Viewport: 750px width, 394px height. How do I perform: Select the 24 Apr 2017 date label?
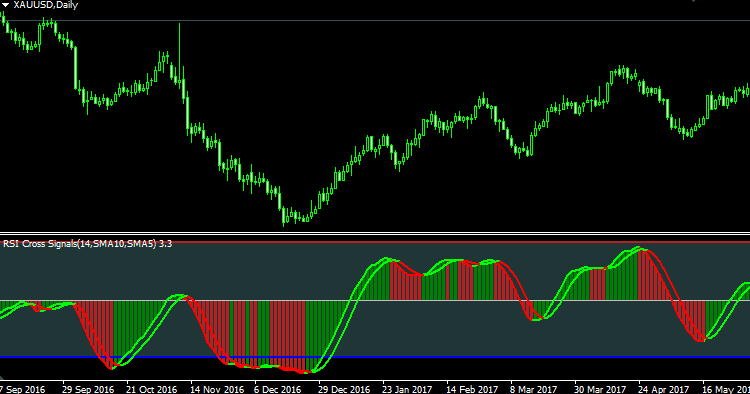click(663, 389)
